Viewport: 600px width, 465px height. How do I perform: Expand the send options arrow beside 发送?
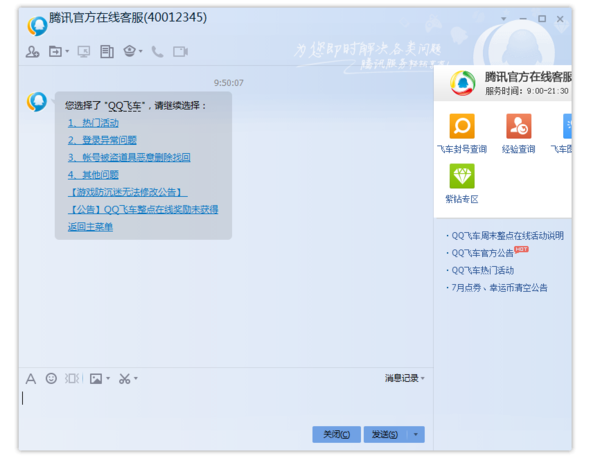(416, 434)
